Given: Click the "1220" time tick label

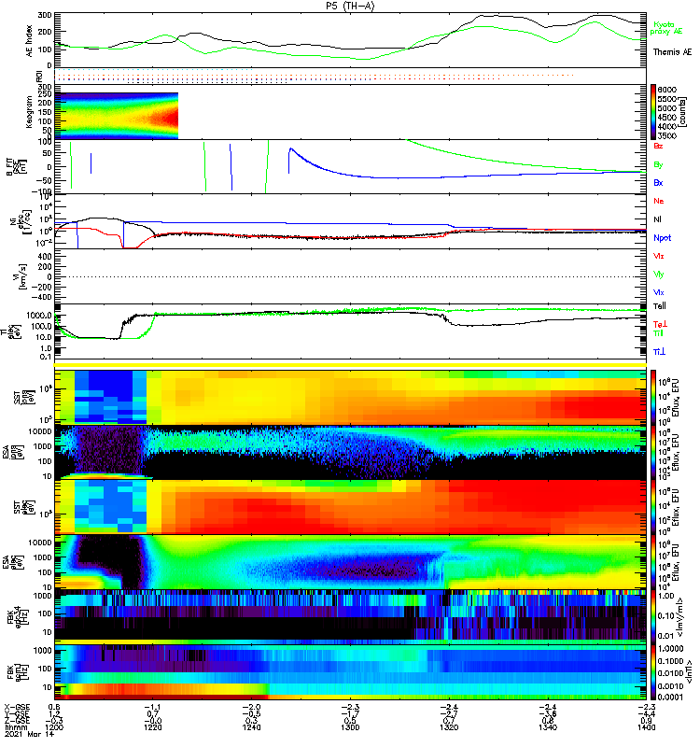Looking at the screenshot, I should 152,727.
